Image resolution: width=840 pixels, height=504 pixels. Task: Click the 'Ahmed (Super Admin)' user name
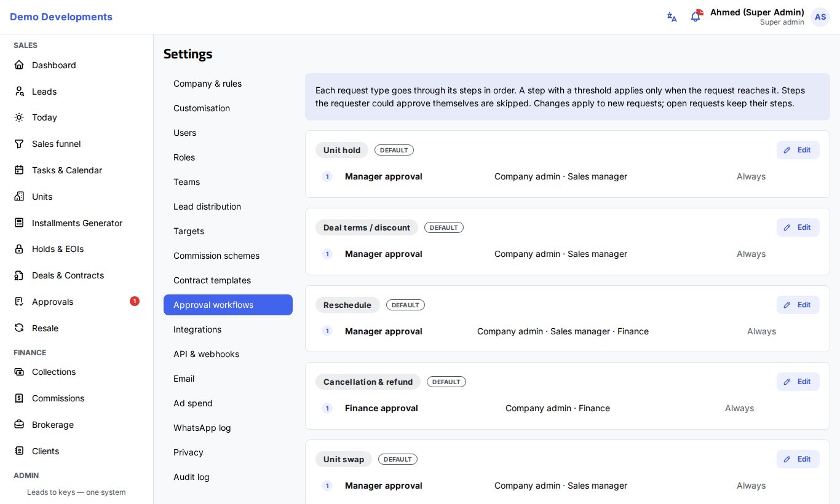pos(757,12)
